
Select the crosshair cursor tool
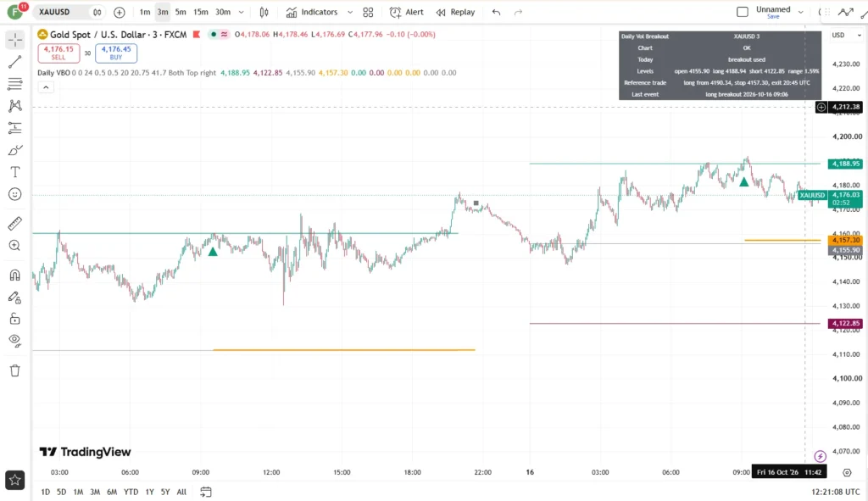(x=15, y=40)
